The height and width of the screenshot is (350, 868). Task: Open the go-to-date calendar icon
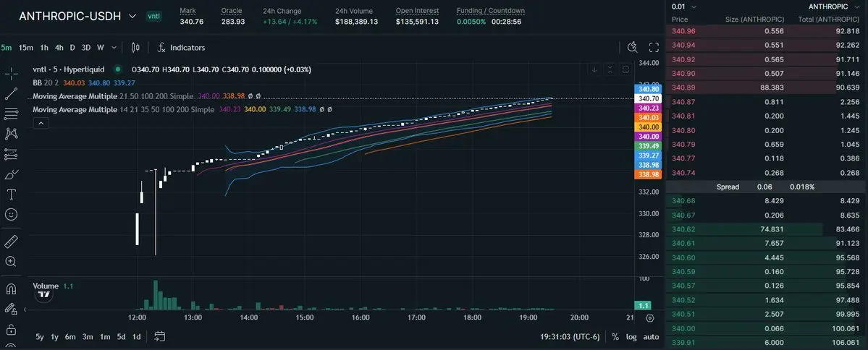pos(160,336)
